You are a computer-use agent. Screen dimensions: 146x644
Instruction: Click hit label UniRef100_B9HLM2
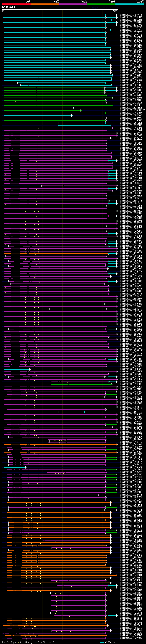coord(131,191)
